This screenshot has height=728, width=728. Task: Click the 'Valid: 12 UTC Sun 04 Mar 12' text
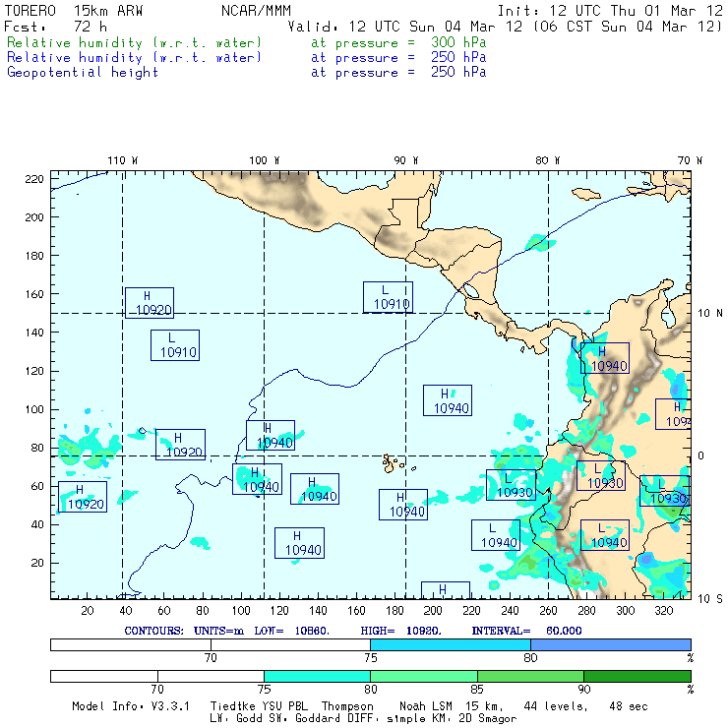405,27
